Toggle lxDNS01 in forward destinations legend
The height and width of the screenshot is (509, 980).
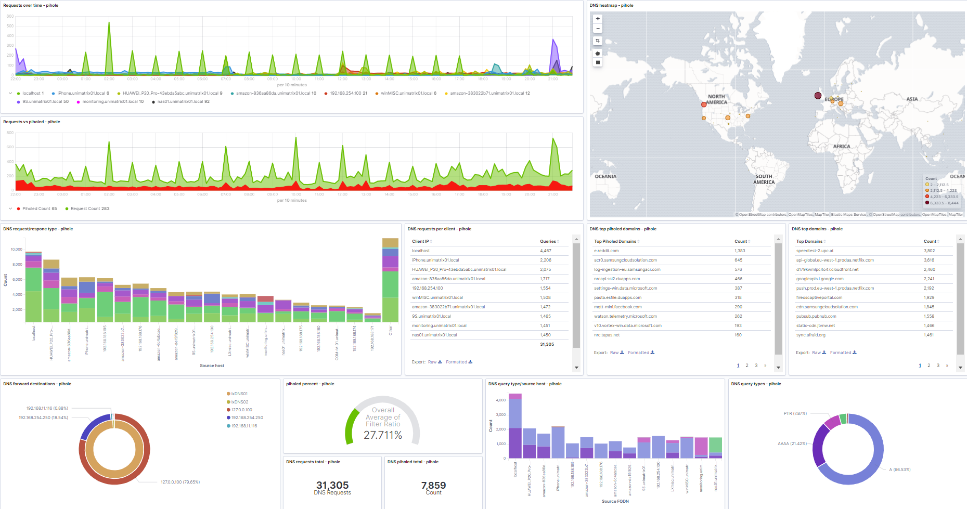tap(237, 394)
